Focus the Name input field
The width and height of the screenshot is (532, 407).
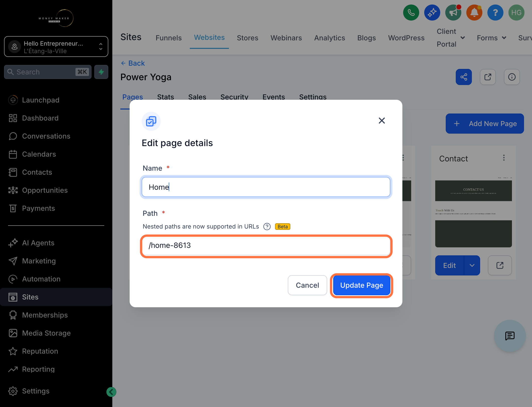(266, 187)
